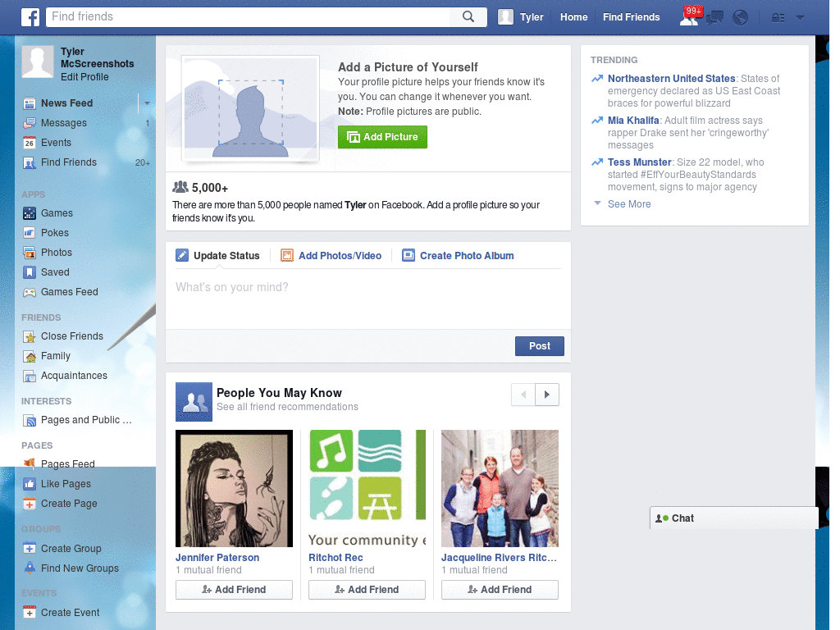Click the Find Friends icon in the sidebar
This screenshot has height=630, width=840.
(x=30, y=163)
